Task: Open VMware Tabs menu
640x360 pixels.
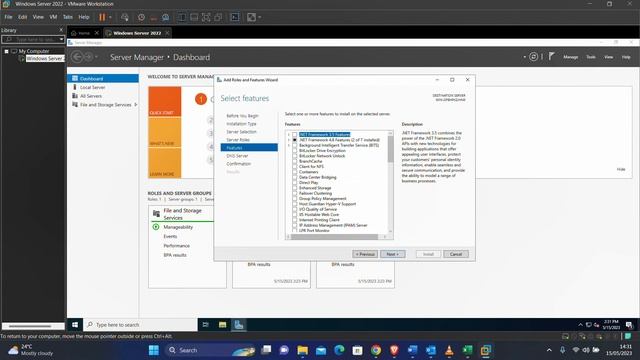Action: (x=68, y=17)
